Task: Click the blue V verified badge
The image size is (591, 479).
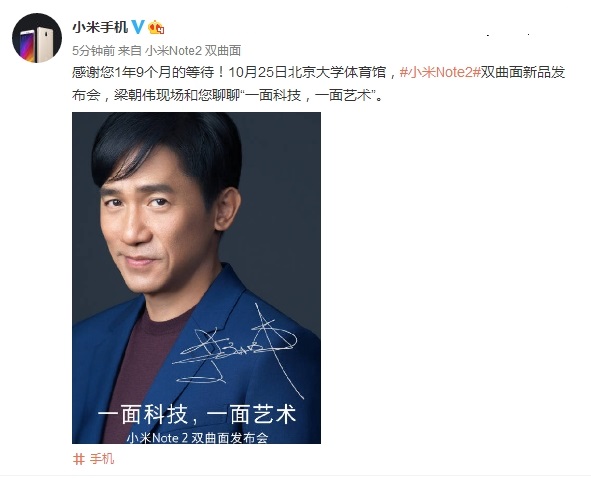Action: pos(138,27)
